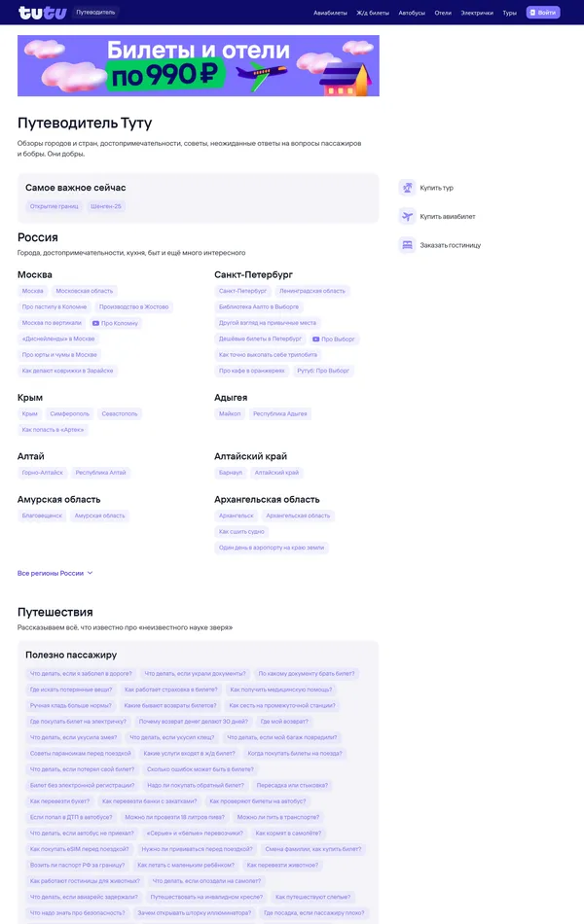Viewport: 584px width, 924px height.
Task: Click the airplane ticket icon
Action: 408,217
